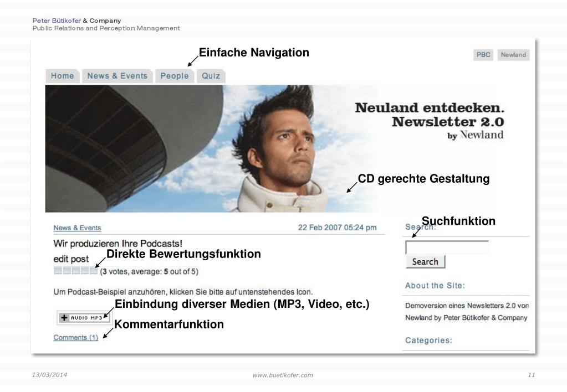
Task: Click 'Demoversion eines Newsletters 2.0 von' text
Action: [467, 306]
